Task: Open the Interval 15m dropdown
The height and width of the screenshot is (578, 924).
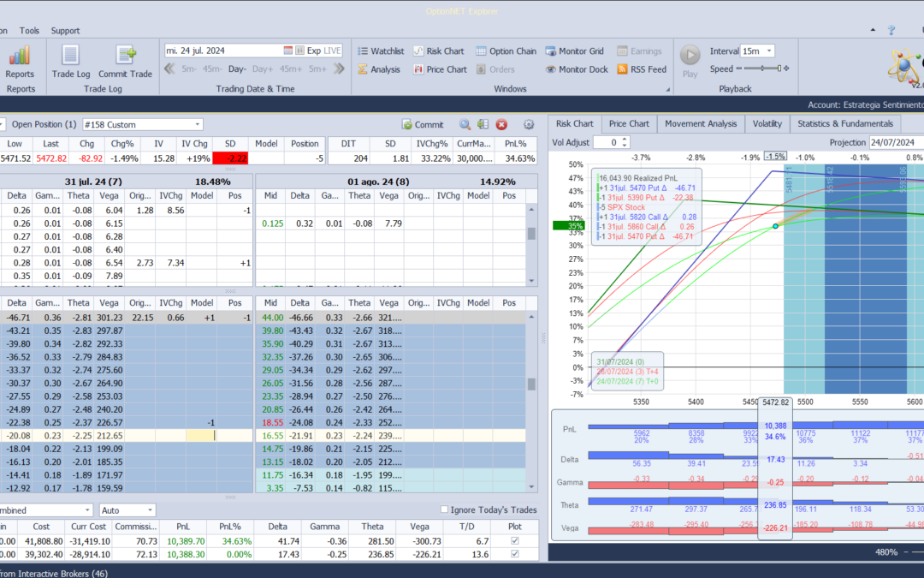Action: 757,51
